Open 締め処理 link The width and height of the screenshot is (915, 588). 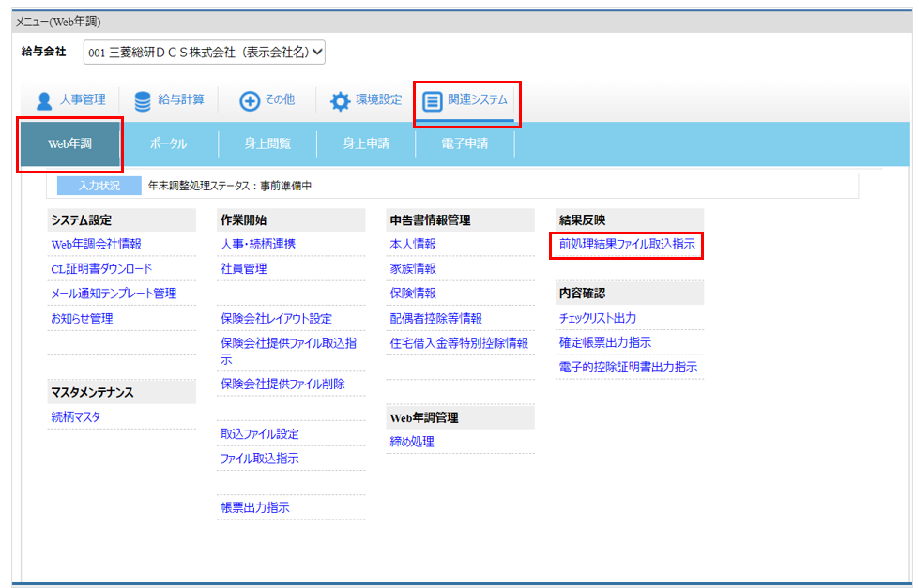tap(412, 442)
